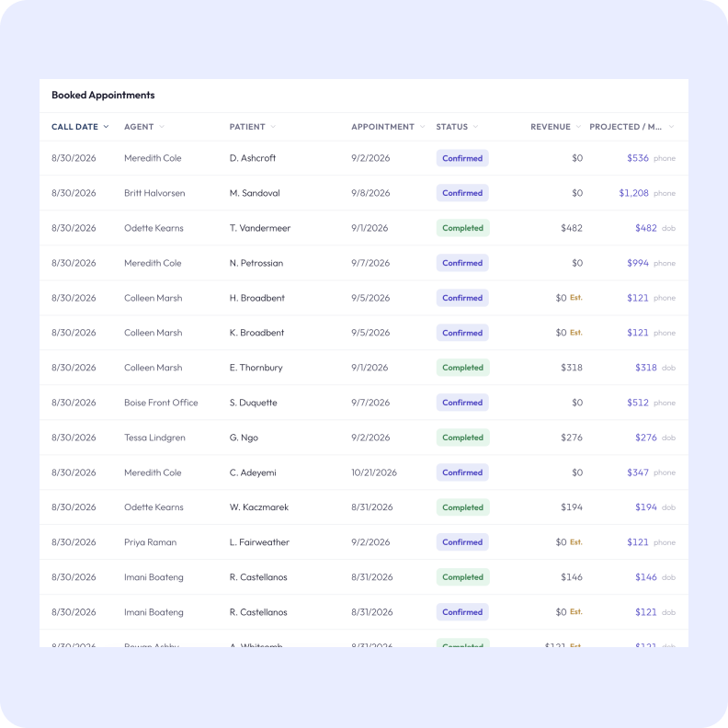The width and height of the screenshot is (728, 728).
Task: Click agent Meredith Cole in C. Adeyemi row
Action: tap(153, 472)
